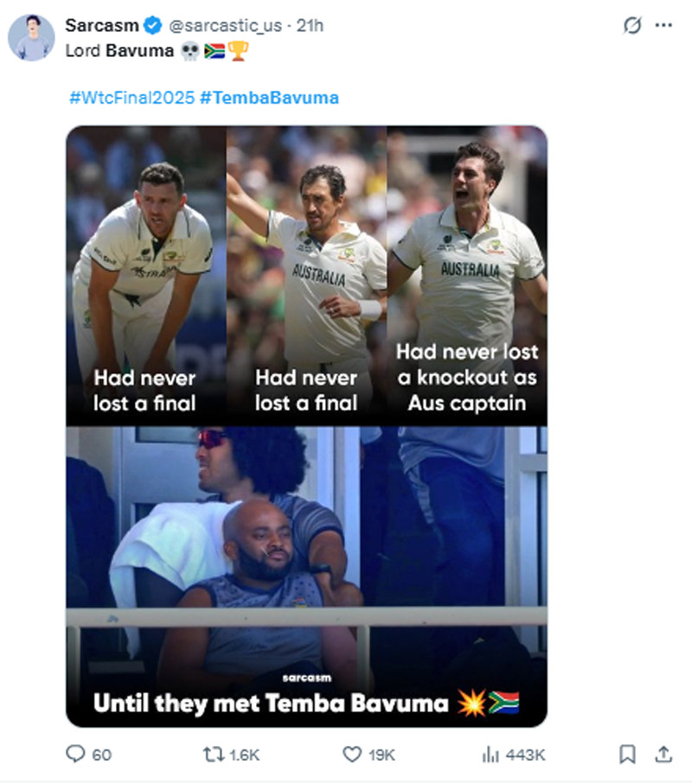The height and width of the screenshot is (784, 692).
Task: Open the Sarcasm profile avatar
Action: click(31, 37)
